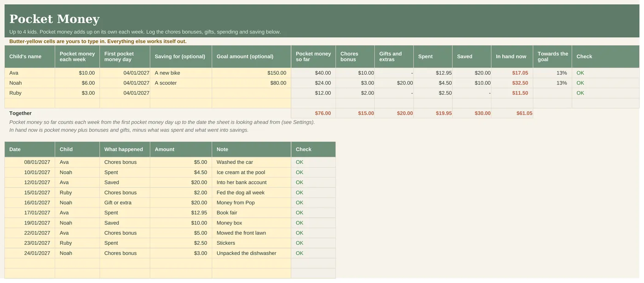Select Noah's gifts and extras $20.00
The width and height of the screenshot is (644, 283).
(x=394, y=83)
